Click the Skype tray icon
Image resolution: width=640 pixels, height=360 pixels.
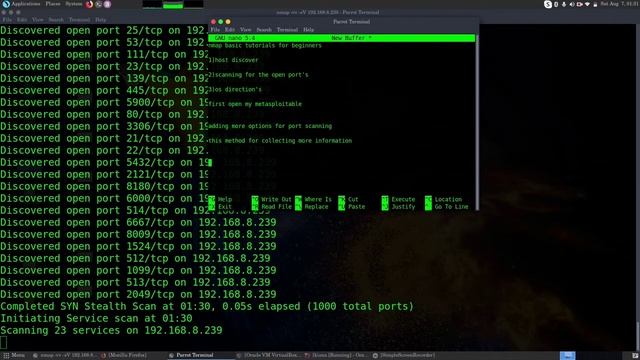coord(548,4)
